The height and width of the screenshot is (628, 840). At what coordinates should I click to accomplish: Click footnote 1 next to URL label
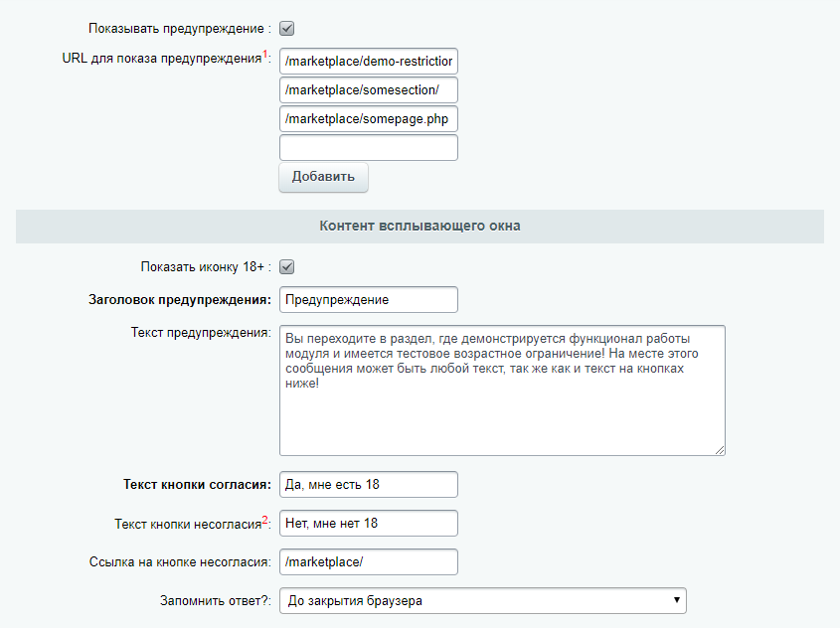tap(266, 56)
